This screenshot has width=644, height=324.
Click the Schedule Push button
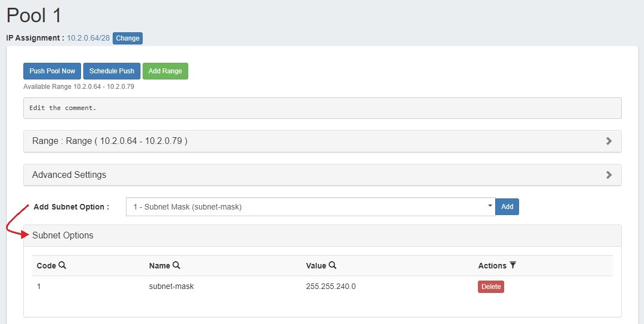pyautogui.click(x=112, y=71)
